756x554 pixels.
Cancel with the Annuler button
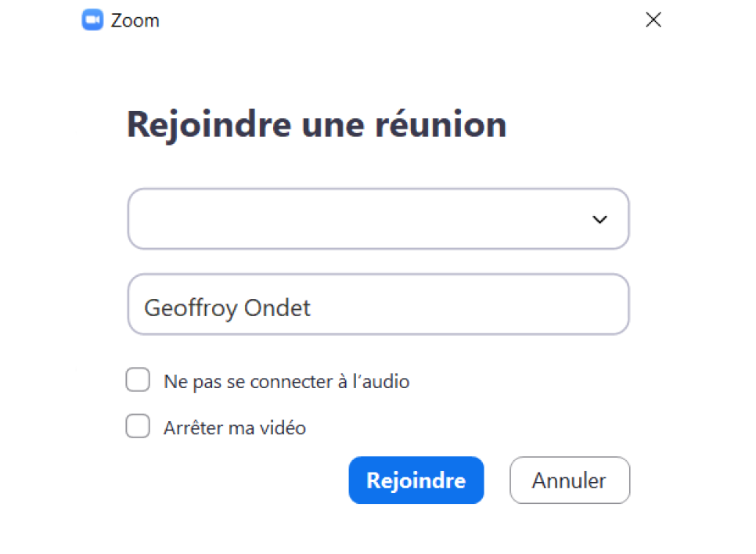pyautogui.click(x=570, y=480)
